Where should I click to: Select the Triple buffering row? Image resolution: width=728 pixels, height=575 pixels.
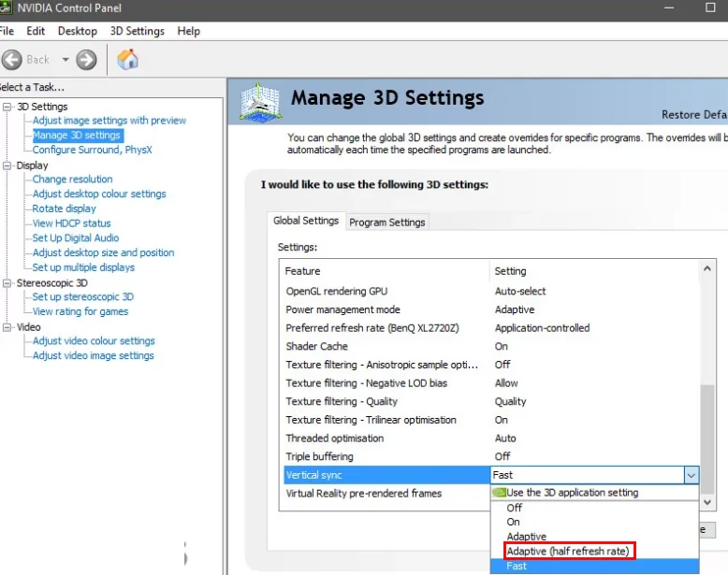490,456
